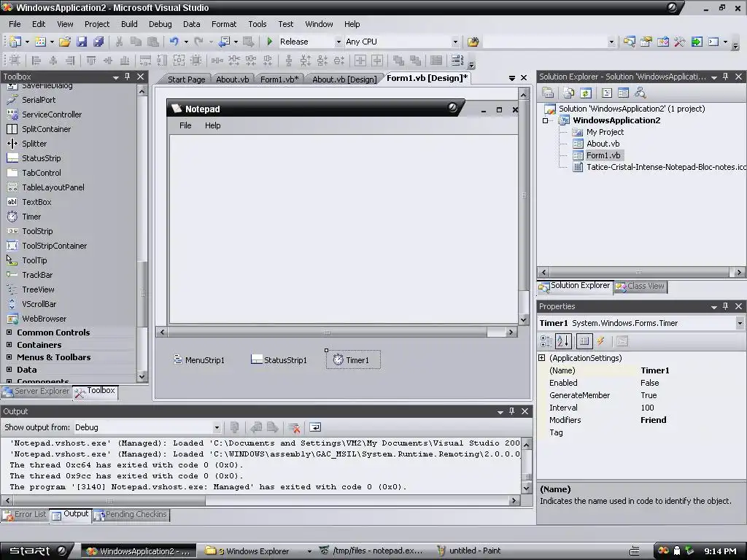
Task: Open the Show output from Debug dropdown
Action: click(216, 427)
